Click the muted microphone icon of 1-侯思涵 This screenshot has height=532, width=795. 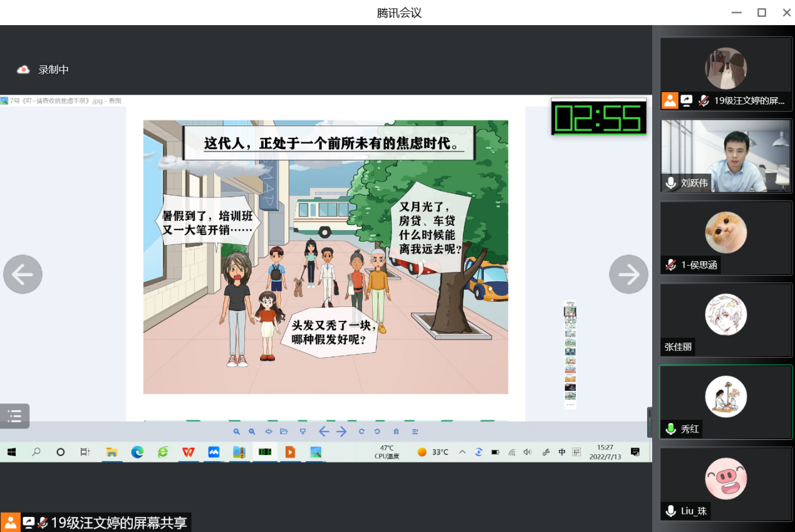tap(671, 265)
